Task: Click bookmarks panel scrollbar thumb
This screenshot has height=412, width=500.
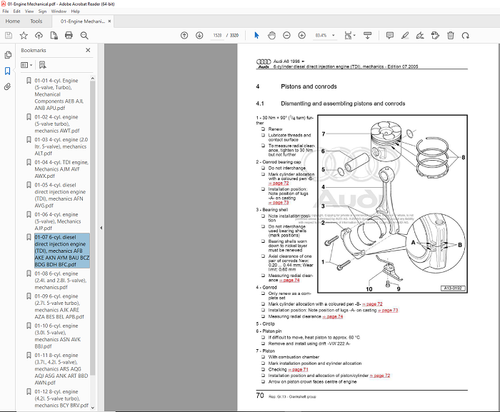Action: coord(92,228)
